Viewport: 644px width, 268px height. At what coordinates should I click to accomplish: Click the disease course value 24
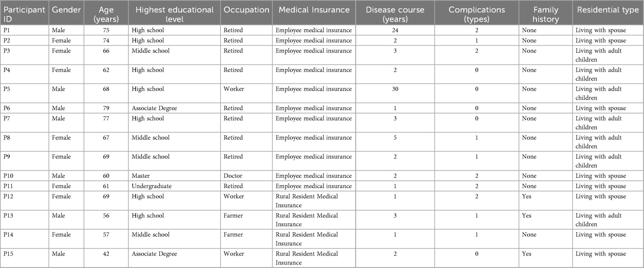point(395,30)
